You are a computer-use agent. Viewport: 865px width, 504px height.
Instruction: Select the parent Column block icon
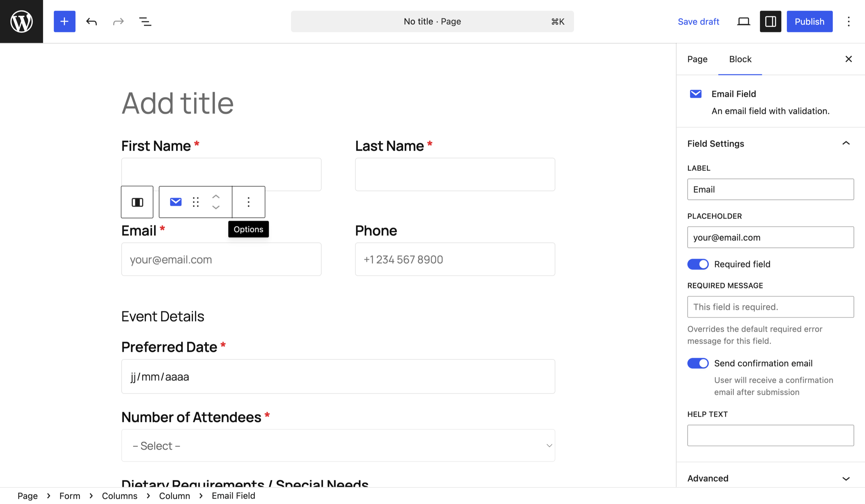click(137, 202)
